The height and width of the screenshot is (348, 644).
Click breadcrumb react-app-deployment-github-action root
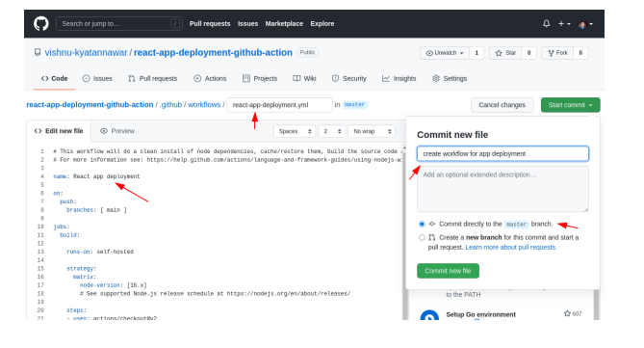(90, 105)
